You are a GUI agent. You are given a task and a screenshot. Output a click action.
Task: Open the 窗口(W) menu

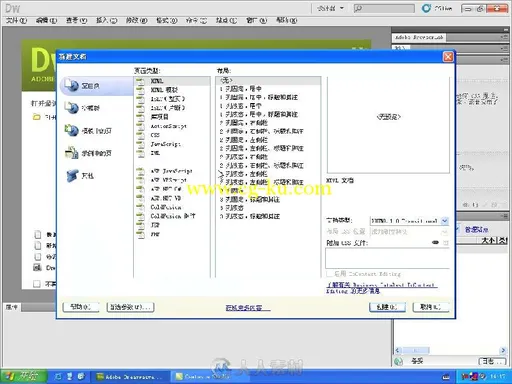pos(256,21)
